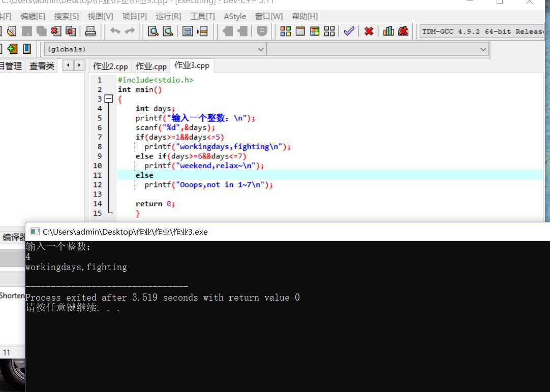
Task: Select the 查看类 class view tab
Action: [x=42, y=66]
